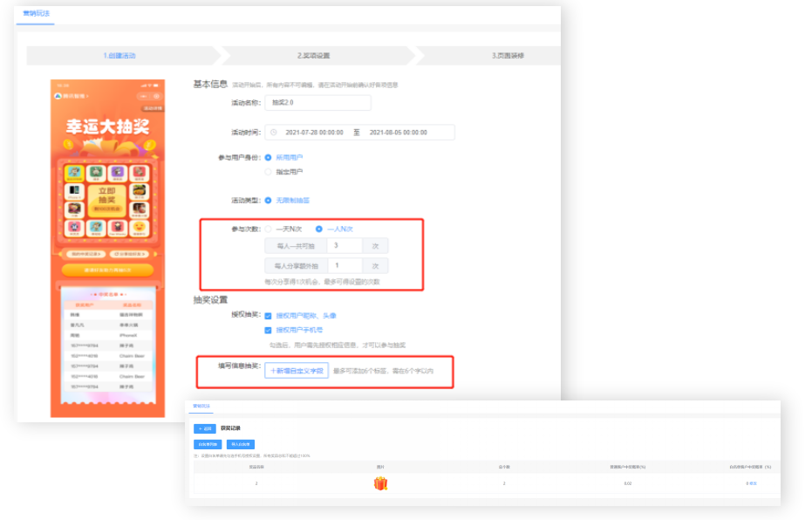This screenshot has height=520, width=812.
Task: Open the 营销玩法 tab in the top window
Action: 36,13
